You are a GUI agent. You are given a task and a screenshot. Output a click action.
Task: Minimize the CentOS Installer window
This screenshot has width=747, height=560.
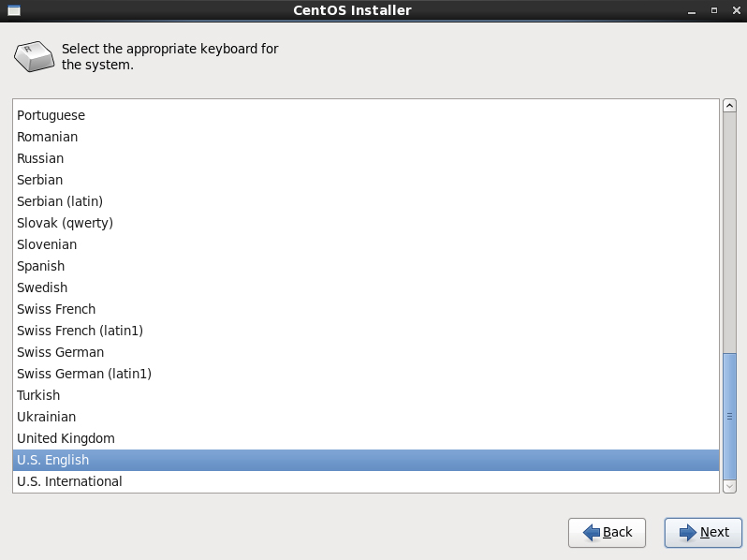tap(692, 10)
